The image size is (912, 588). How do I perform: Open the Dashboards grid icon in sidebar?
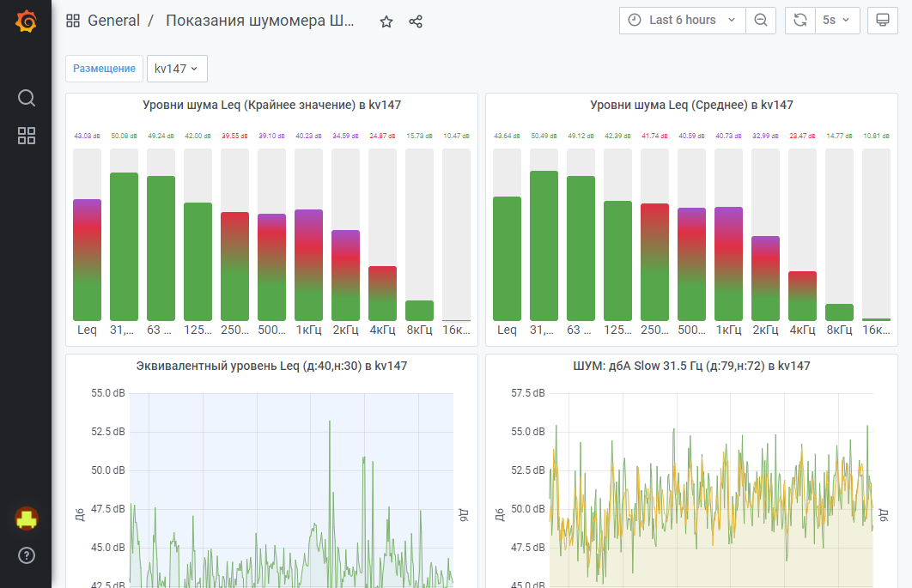27,136
